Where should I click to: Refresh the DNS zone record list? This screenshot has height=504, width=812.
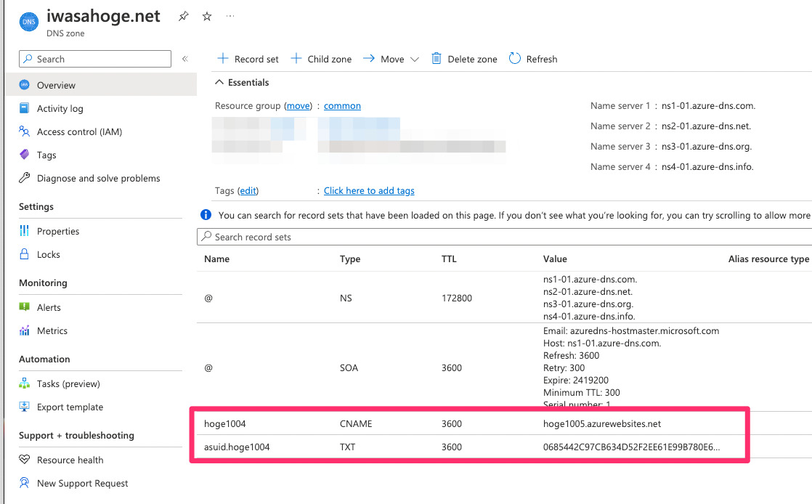pyautogui.click(x=533, y=59)
